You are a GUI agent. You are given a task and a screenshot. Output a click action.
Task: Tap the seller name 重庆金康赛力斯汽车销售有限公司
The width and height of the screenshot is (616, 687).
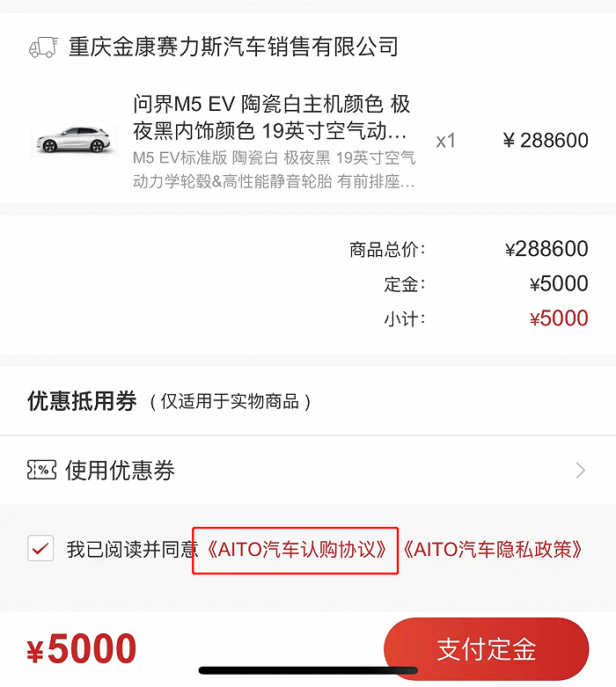pos(233,47)
